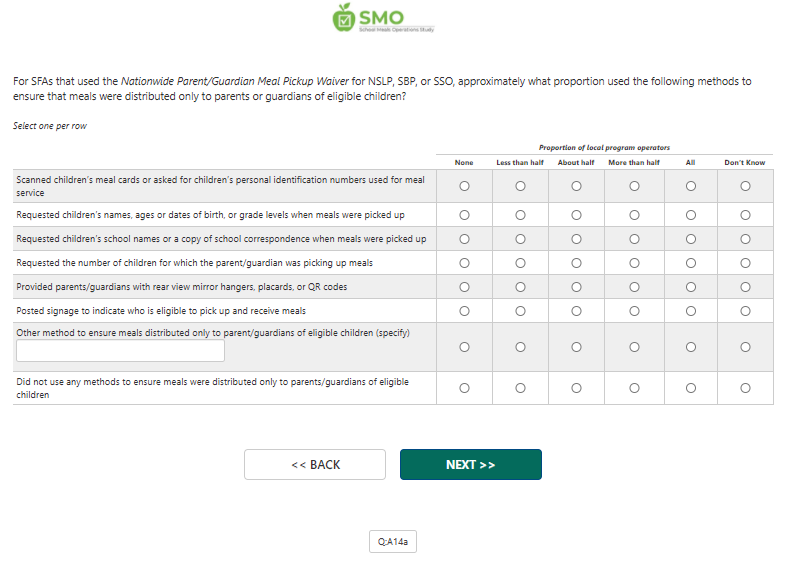Select 'None' for scanned meal cards row

[x=464, y=186]
